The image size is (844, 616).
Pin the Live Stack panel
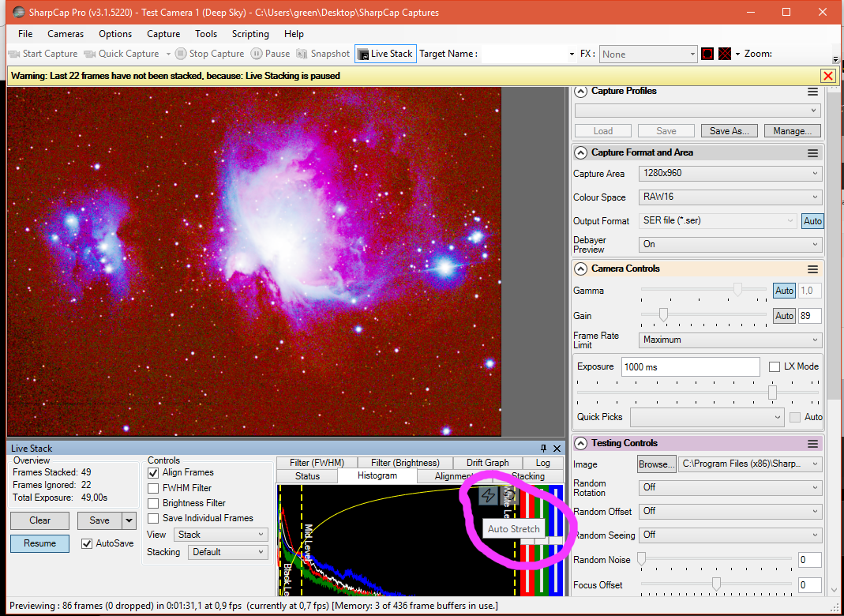pyautogui.click(x=544, y=449)
